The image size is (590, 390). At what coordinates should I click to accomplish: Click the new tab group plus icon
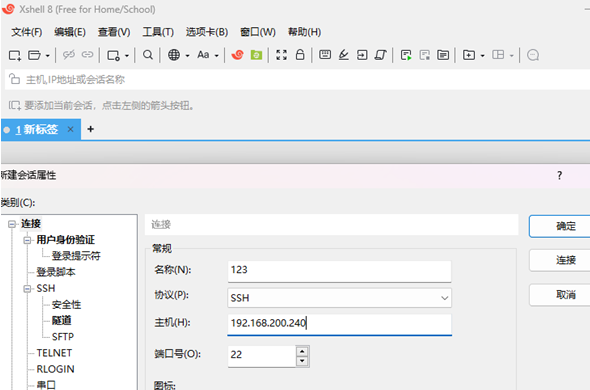click(x=469, y=55)
